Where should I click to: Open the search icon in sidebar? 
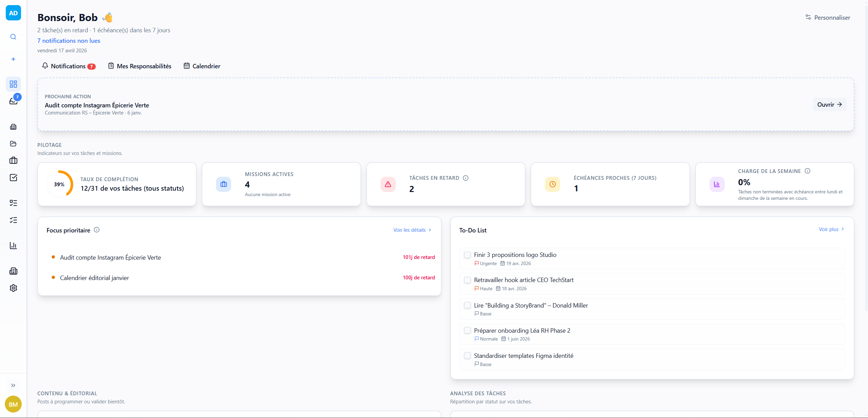point(13,37)
